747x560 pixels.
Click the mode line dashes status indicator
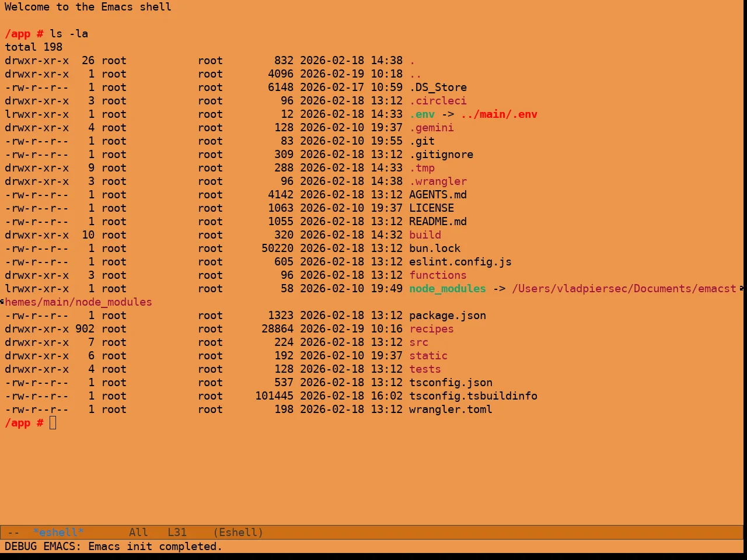(13, 532)
